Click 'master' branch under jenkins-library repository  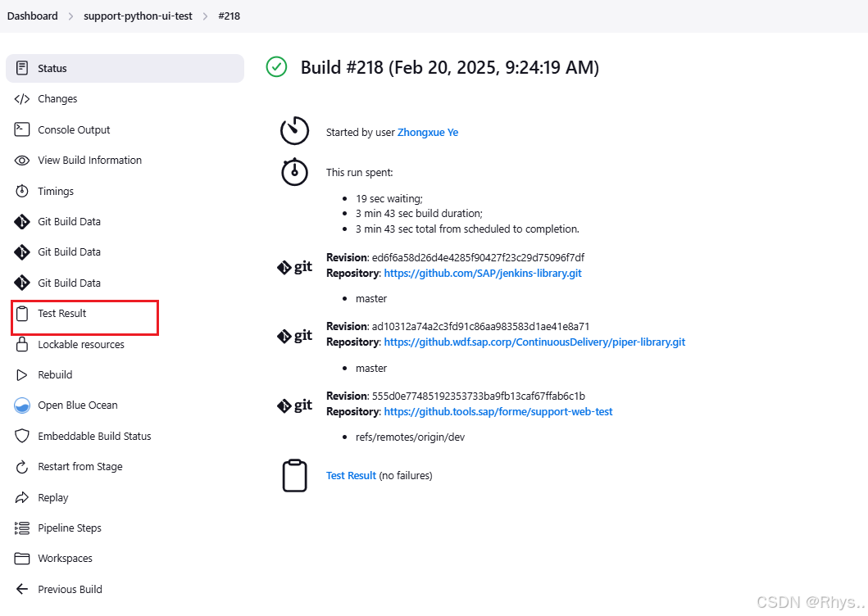pyautogui.click(x=371, y=299)
